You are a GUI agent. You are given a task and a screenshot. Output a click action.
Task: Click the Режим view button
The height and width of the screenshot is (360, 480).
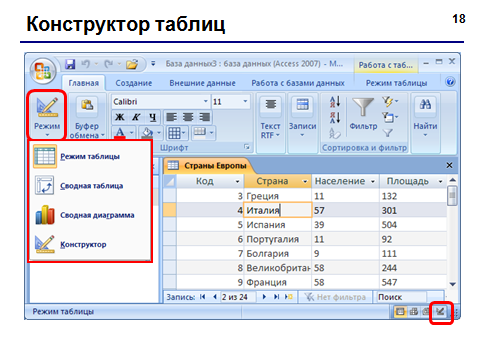(47, 116)
